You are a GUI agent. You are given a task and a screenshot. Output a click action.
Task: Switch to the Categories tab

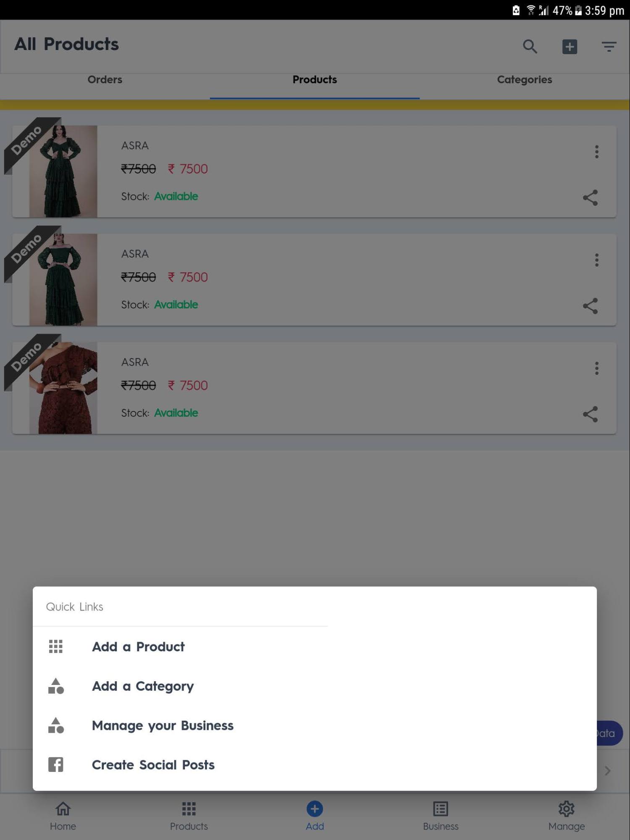click(525, 79)
